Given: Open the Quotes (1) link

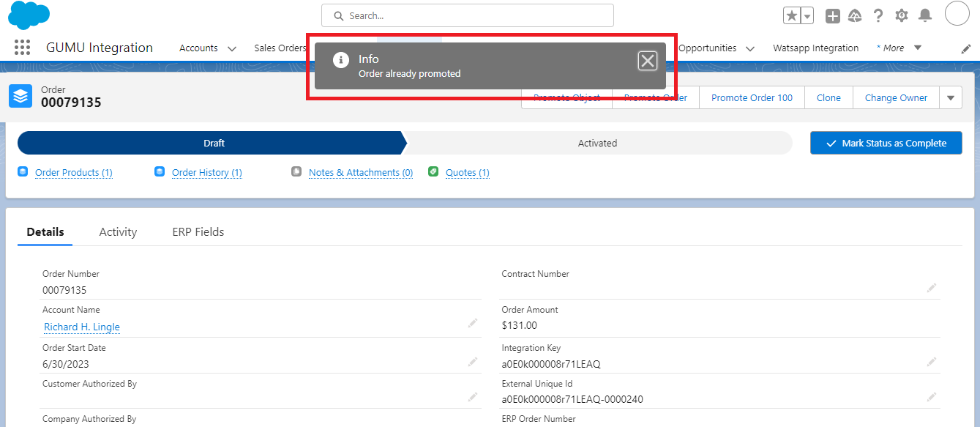Looking at the screenshot, I should (x=468, y=173).
